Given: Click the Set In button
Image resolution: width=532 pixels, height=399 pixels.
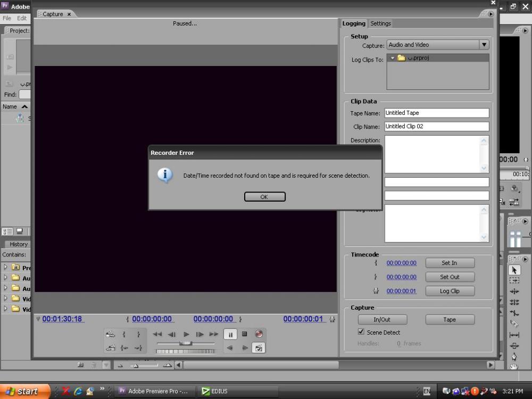Looking at the screenshot, I should click(x=450, y=263).
